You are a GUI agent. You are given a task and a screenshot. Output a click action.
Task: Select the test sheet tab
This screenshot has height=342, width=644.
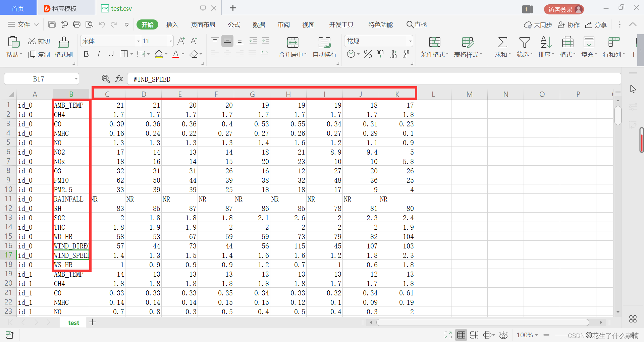point(73,323)
